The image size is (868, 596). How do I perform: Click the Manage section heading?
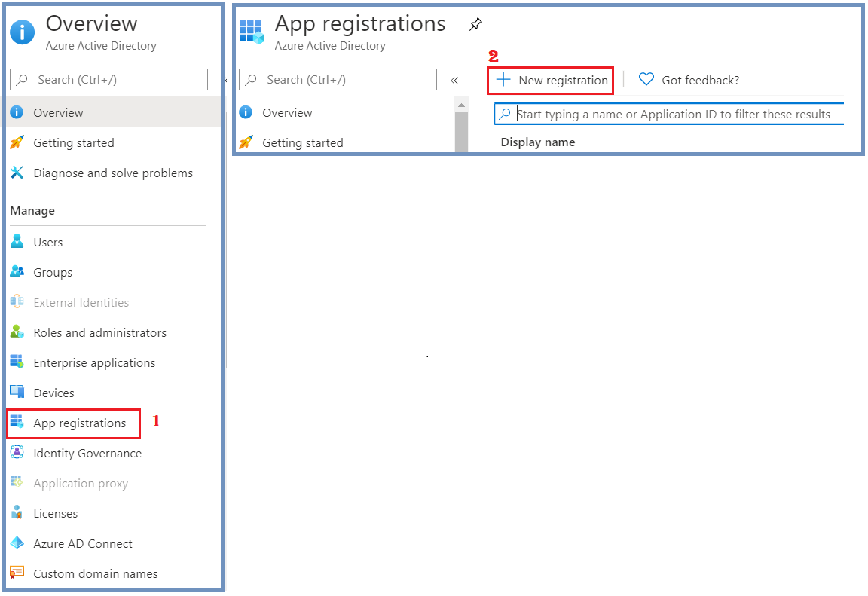pyautogui.click(x=32, y=210)
